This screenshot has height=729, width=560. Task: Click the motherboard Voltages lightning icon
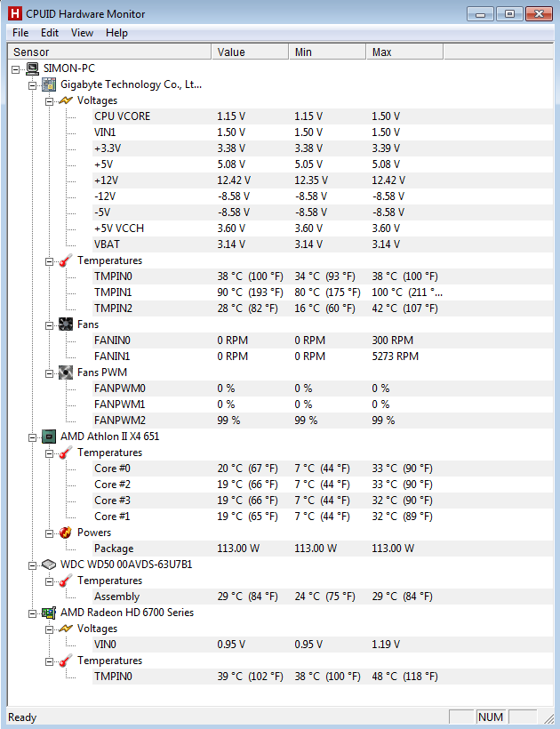[x=66, y=100]
